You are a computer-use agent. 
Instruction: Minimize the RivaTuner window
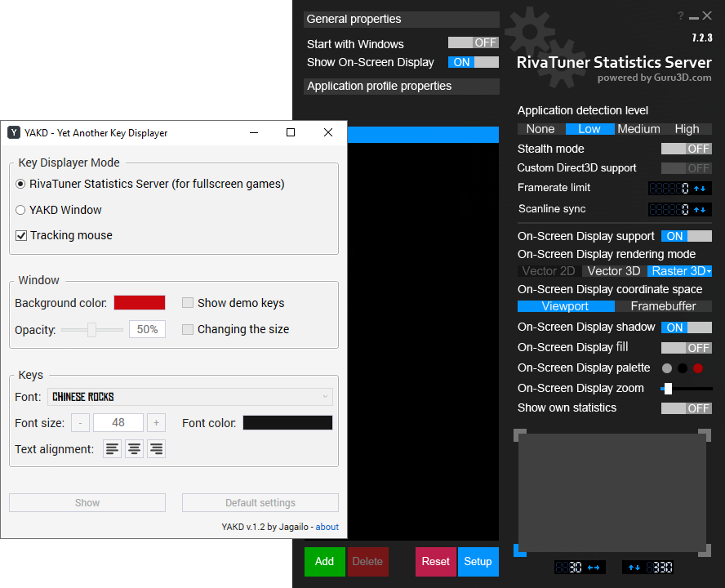pos(693,18)
